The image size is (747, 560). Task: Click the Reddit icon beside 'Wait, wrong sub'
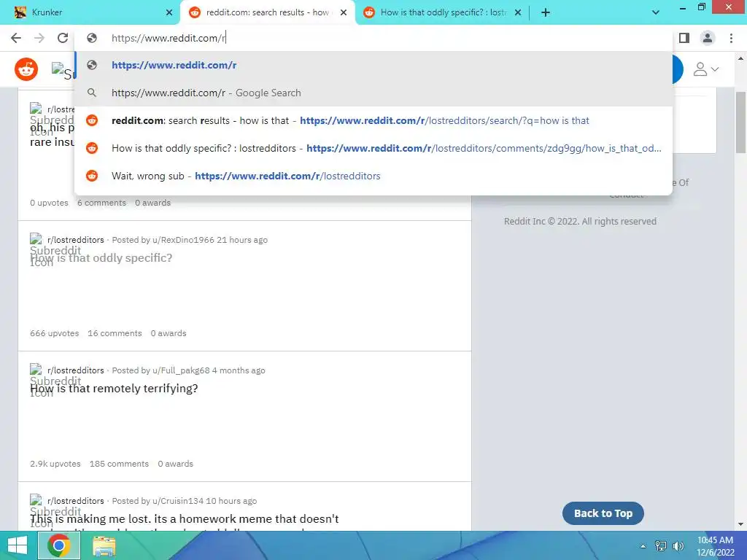[92, 176]
